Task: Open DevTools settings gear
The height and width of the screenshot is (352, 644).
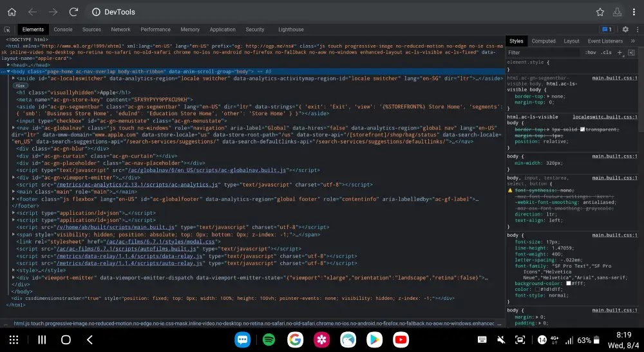Action: (625, 29)
